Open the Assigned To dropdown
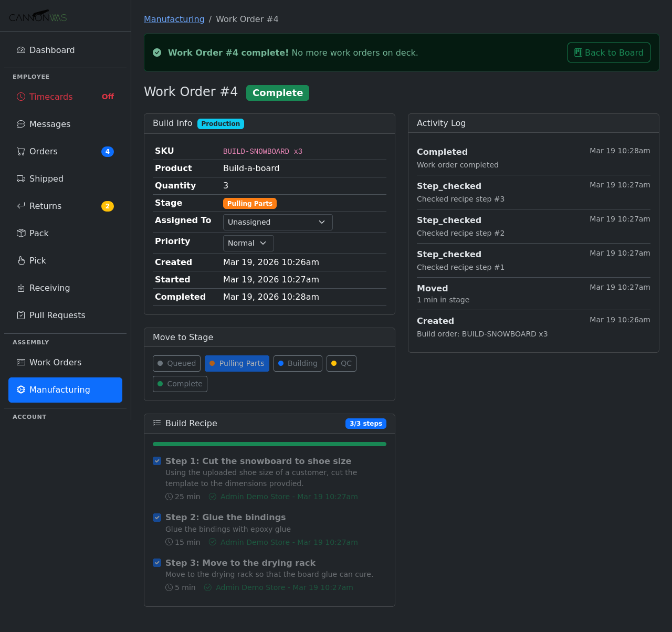 pyautogui.click(x=278, y=222)
